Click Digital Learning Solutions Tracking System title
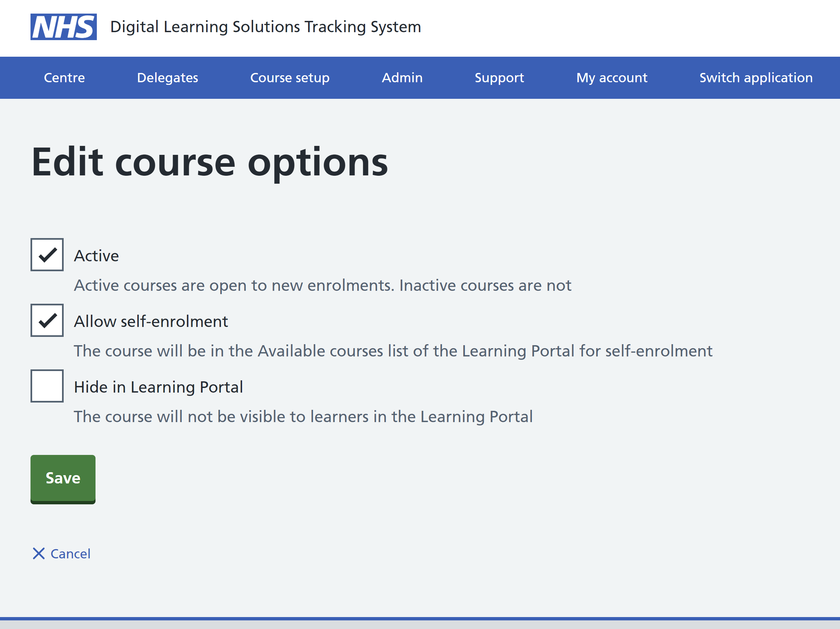The width and height of the screenshot is (840, 629). (265, 27)
